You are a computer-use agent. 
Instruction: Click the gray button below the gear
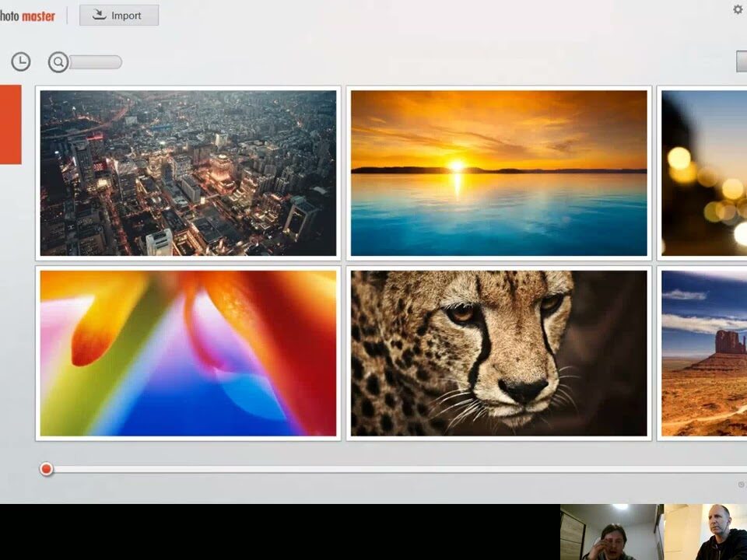point(741,62)
